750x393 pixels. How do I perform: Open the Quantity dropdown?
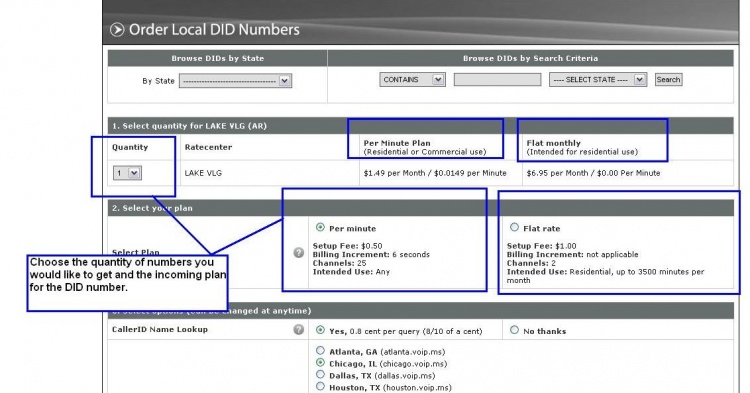tap(127, 173)
